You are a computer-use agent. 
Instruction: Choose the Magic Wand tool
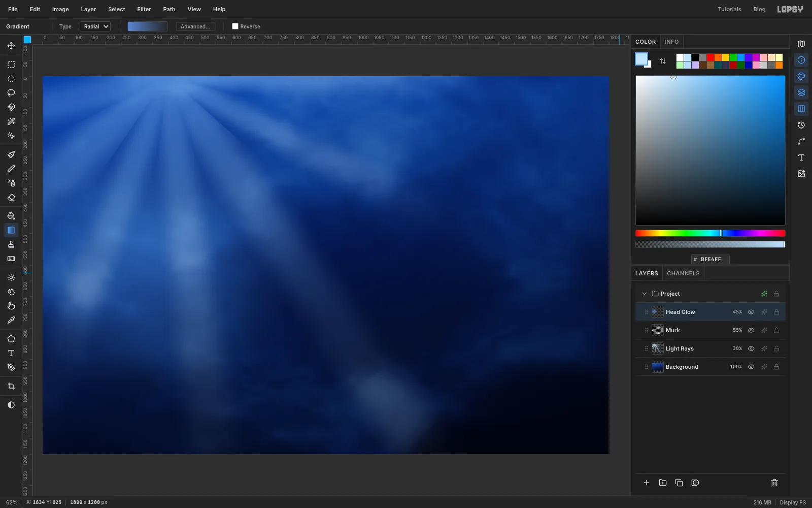tap(11, 121)
